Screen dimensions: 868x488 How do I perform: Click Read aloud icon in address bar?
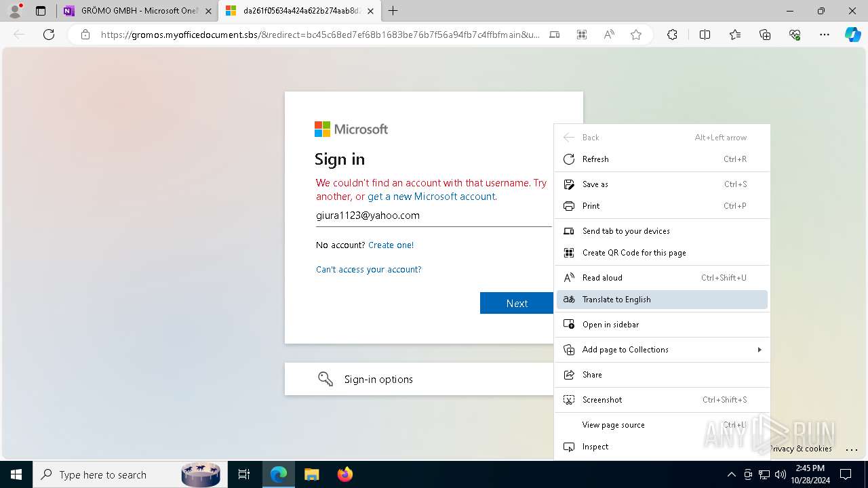tap(609, 35)
